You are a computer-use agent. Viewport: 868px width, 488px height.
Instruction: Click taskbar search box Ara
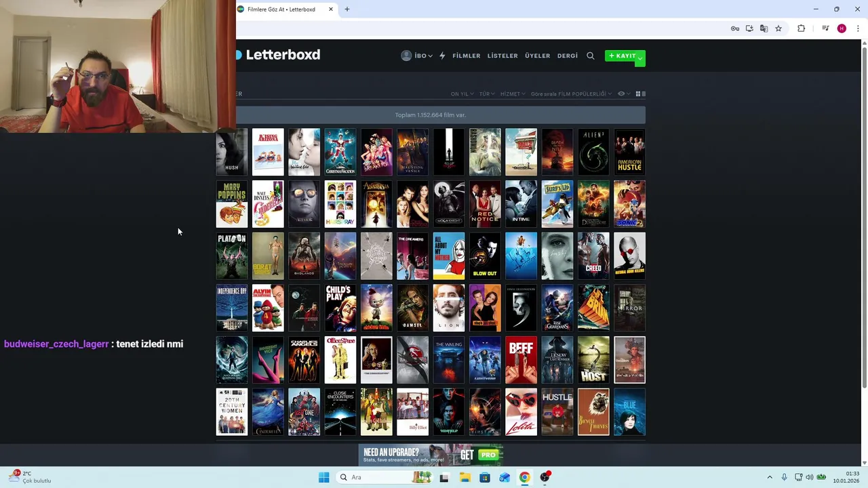384,477
